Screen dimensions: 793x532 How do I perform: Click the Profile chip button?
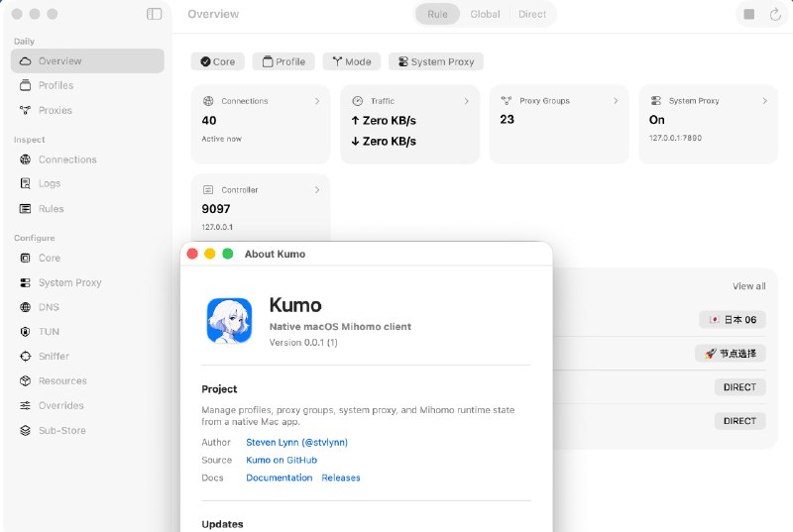pos(283,61)
